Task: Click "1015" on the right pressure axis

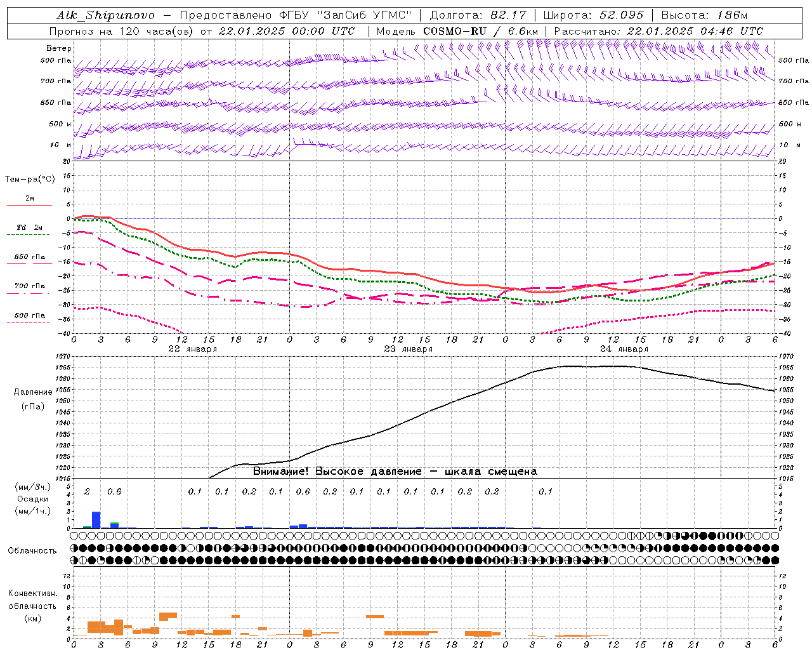Action: point(785,478)
